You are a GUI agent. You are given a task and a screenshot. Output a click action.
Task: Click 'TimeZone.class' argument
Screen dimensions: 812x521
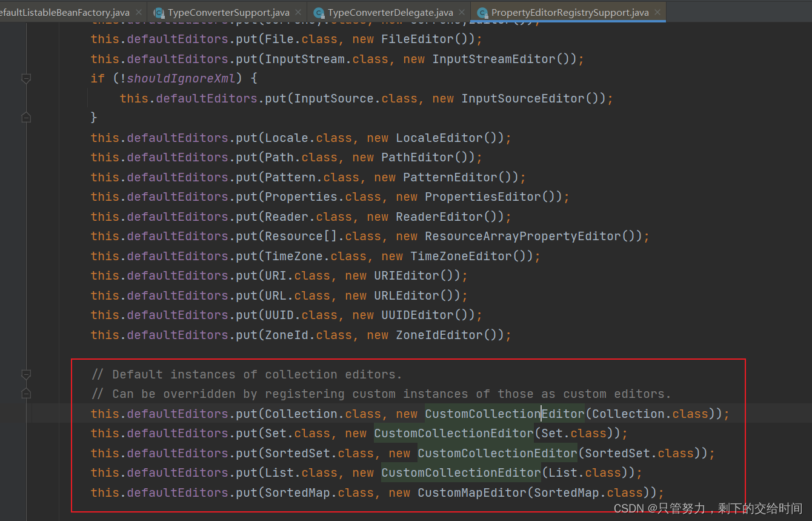click(316, 256)
